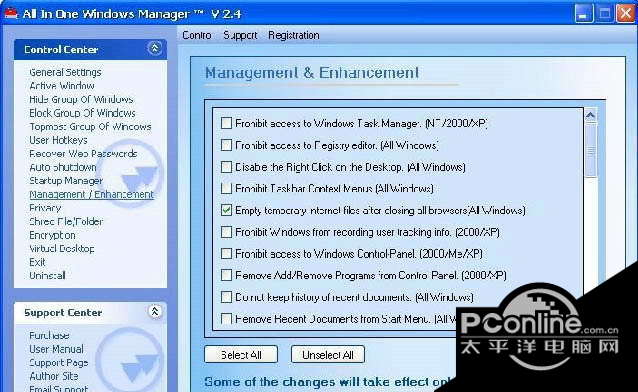Close the All In One Windows Manager window
This screenshot has height=392, width=638.
coord(625,13)
